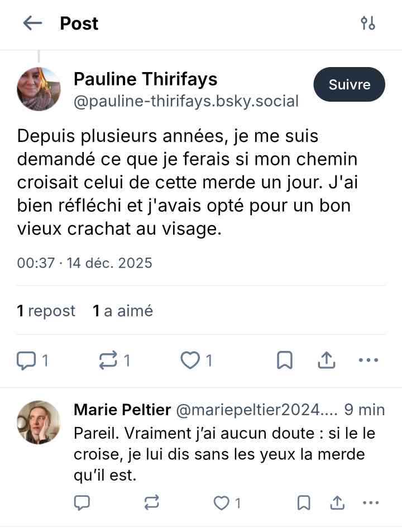Share Pauline Thirifays' main post

pos(326,360)
